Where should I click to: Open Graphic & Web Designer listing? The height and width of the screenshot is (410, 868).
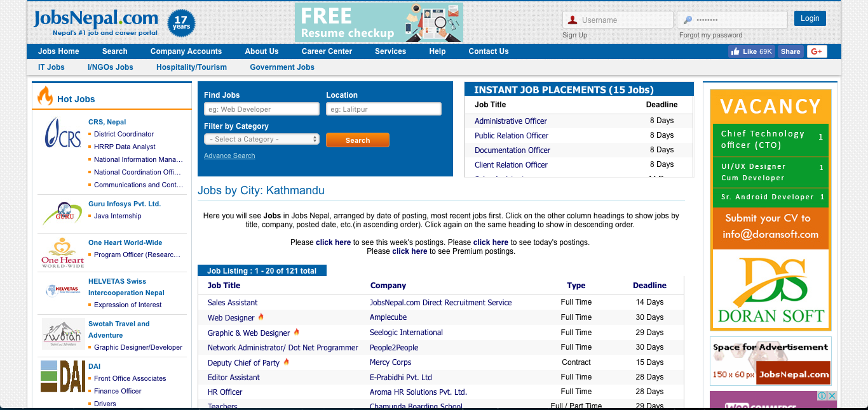tap(249, 333)
